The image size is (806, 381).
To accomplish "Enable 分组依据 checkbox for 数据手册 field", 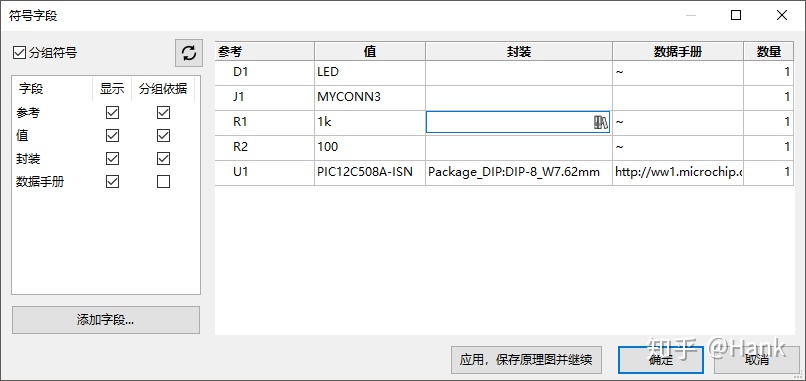I will 163,182.
